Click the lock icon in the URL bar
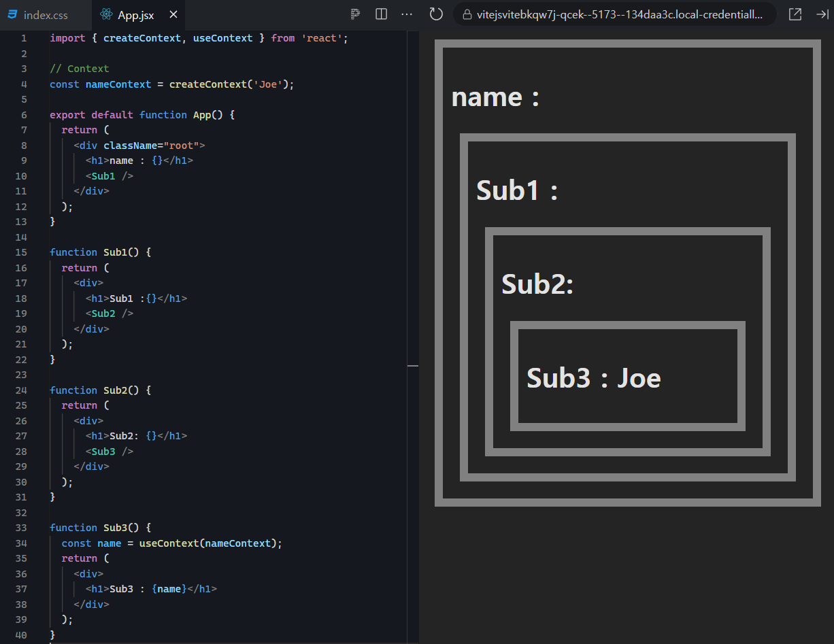The image size is (834, 644). click(x=467, y=14)
